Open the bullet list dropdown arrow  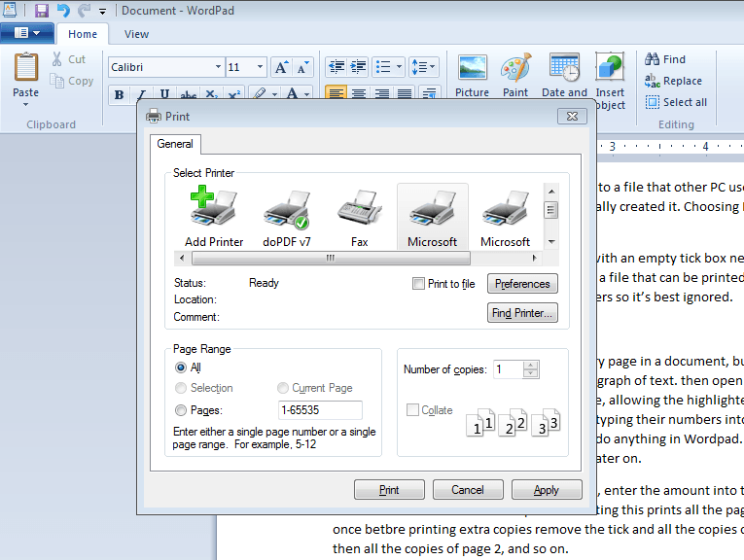399,67
